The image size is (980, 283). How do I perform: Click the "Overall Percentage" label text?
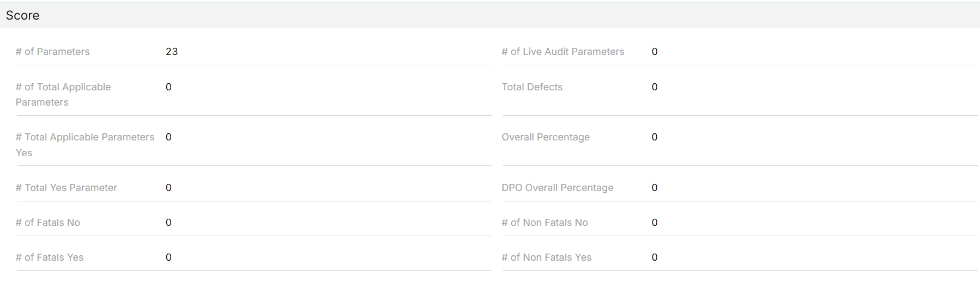click(546, 137)
